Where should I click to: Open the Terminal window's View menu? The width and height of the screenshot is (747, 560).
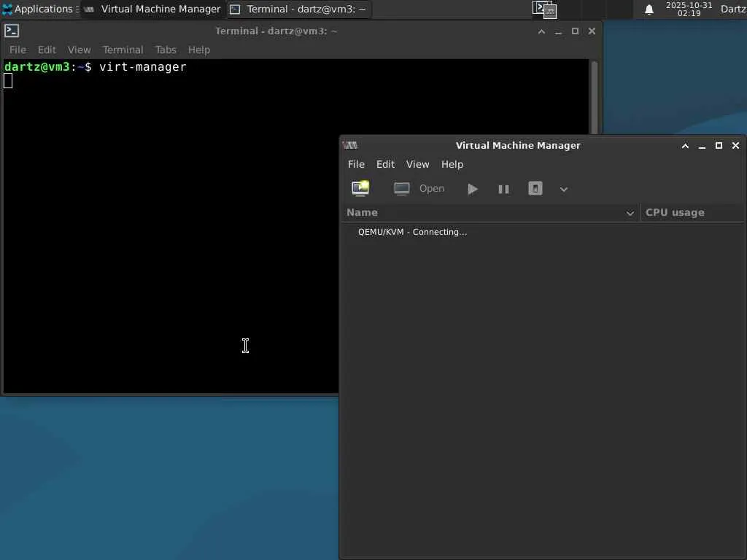tap(79, 50)
